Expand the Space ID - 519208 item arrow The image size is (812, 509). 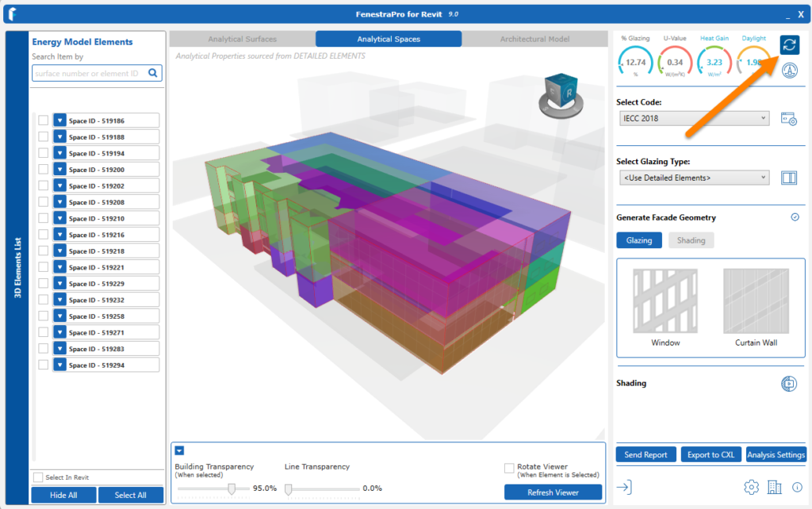pos(59,202)
